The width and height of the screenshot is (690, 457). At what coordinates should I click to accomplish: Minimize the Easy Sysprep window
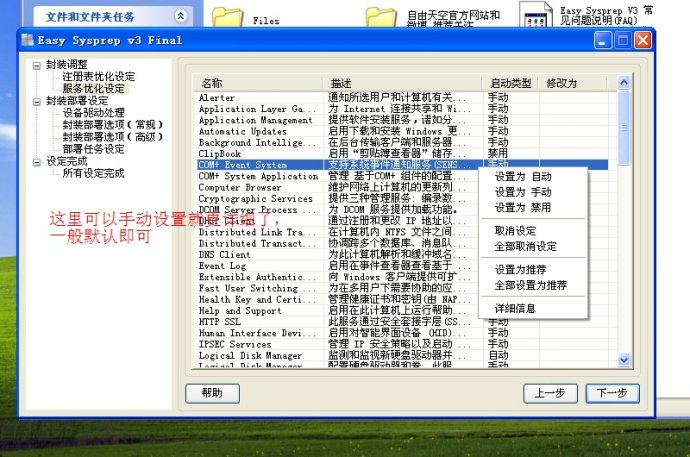(602, 40)
